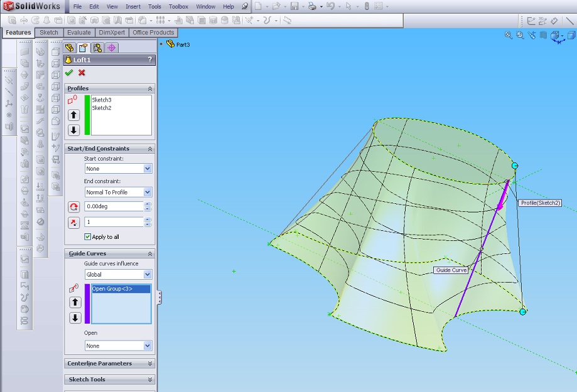The height and width of the screenshot is (392, 577).
Task: Click the Sketch tool icon in right toolbar
Action: point(531,21)
